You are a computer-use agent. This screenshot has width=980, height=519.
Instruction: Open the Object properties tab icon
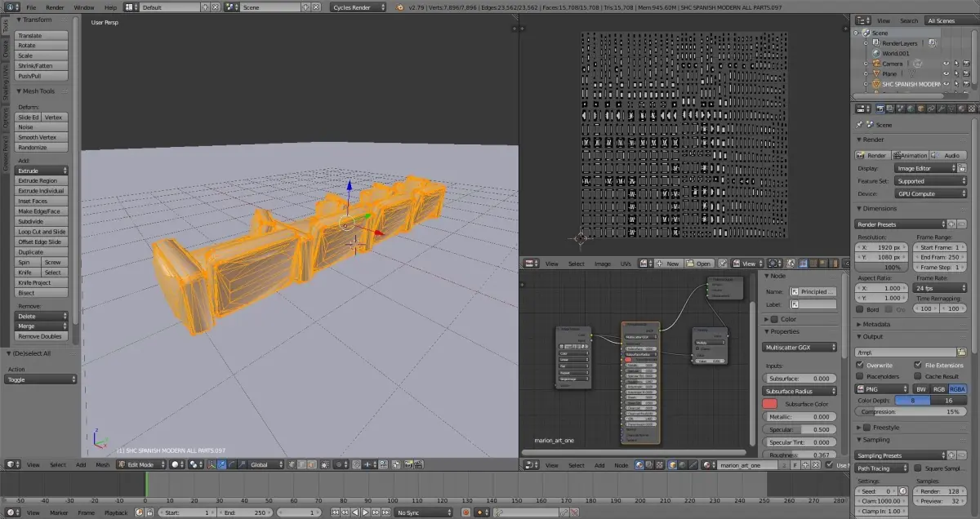921,109
